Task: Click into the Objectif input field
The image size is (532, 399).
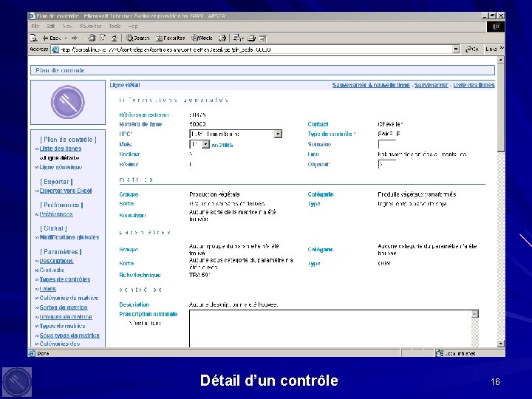Action: 387,164
